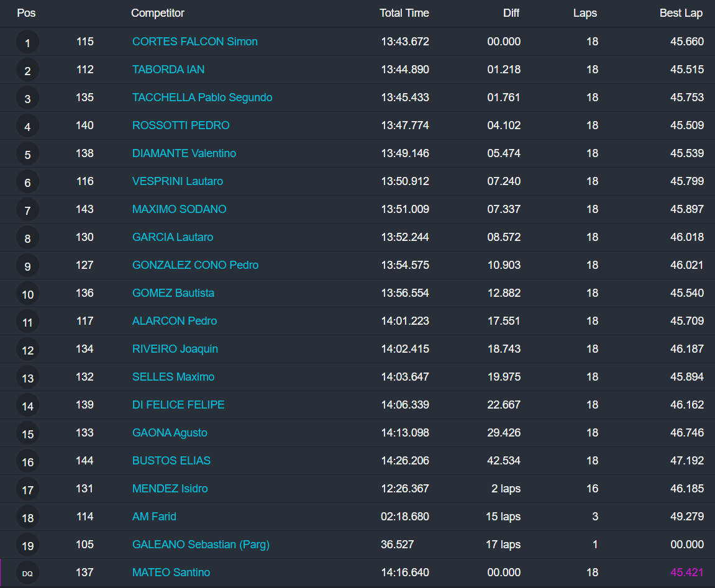Click disqualified driver MATEO Santino

tap(171, 572)
